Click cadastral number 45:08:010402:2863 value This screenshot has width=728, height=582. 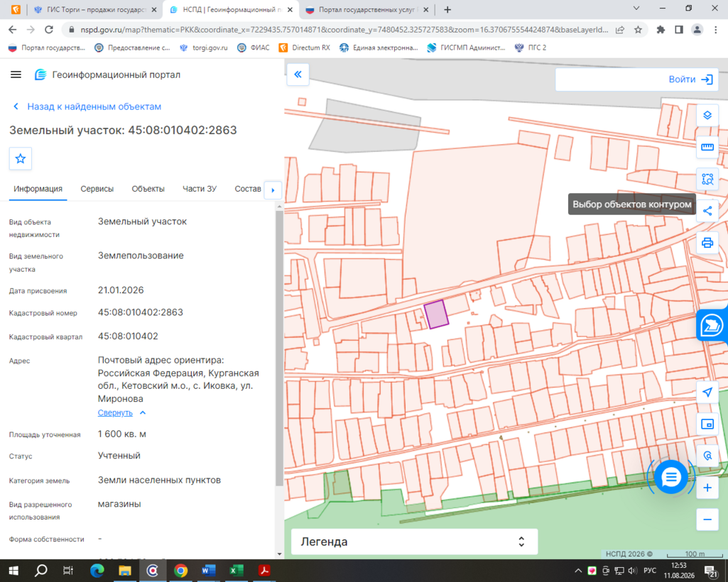140,312
